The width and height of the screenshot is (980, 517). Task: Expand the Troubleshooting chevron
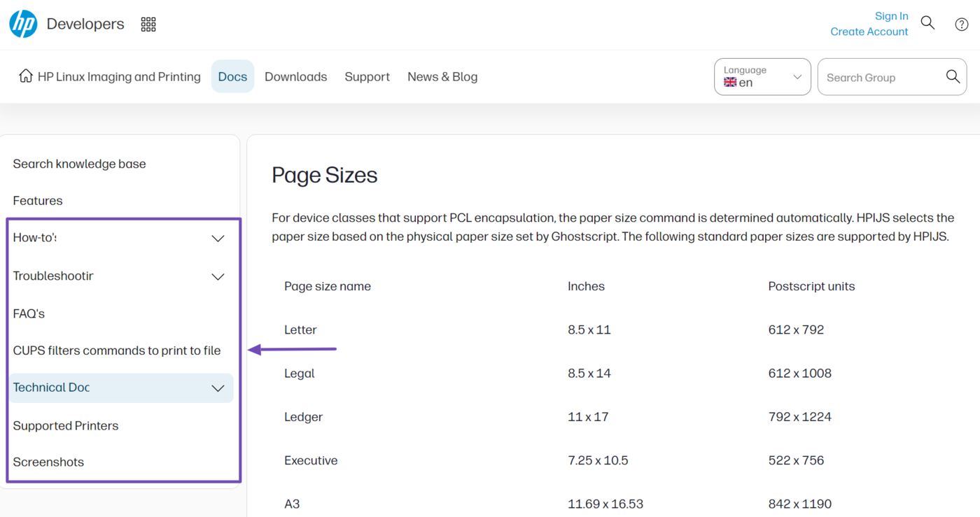pos(218,277)
